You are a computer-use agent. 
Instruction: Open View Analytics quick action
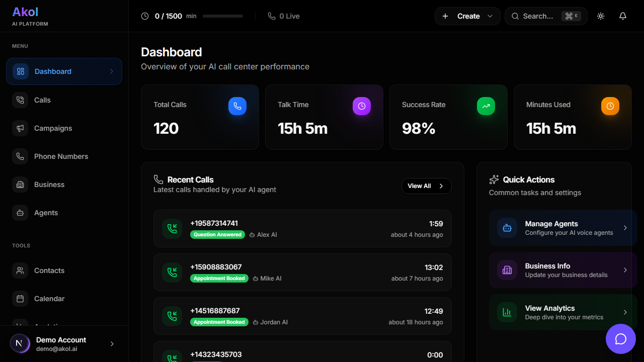point(563,312)
